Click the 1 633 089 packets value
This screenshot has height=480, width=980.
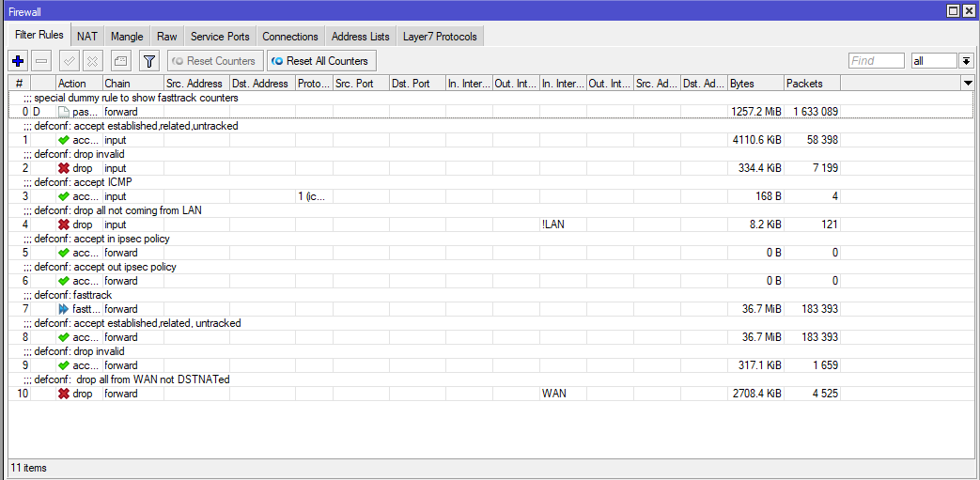pos(816,111)
